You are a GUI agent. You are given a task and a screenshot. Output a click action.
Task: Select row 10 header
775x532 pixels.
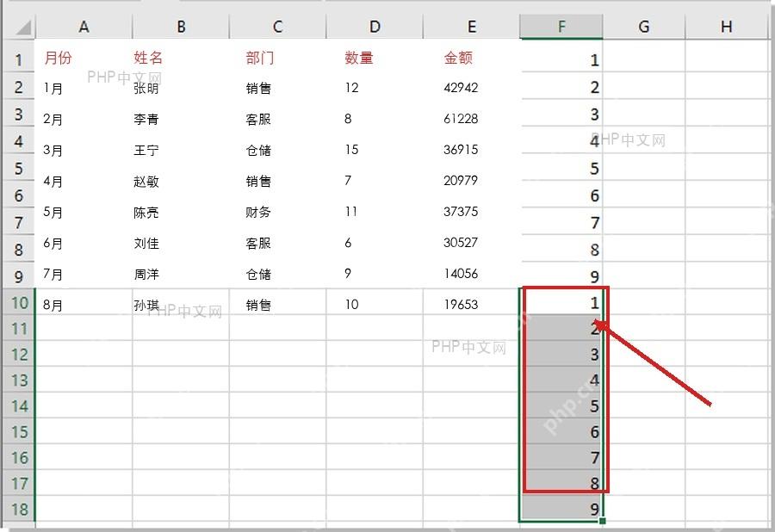[x=20, y=302]
